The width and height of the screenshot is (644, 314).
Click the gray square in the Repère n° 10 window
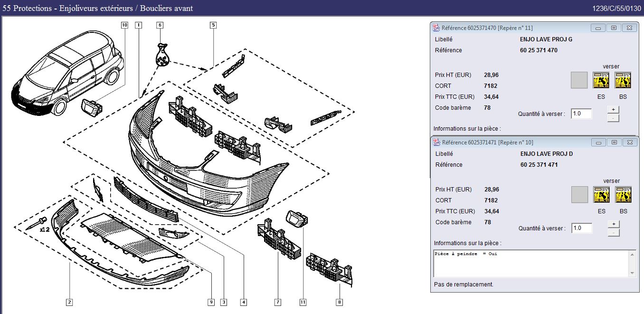point(579,195)
